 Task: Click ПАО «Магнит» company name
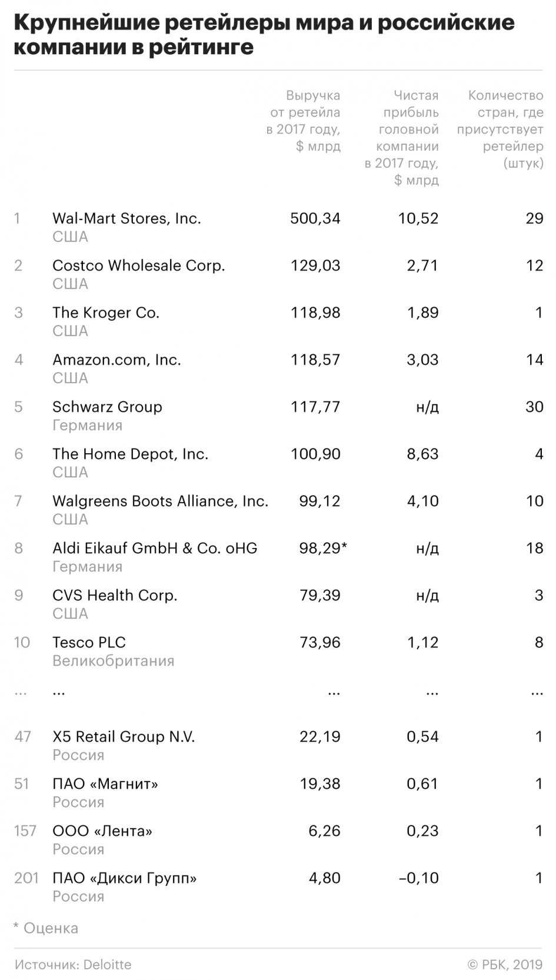click(x=105, y=783)
